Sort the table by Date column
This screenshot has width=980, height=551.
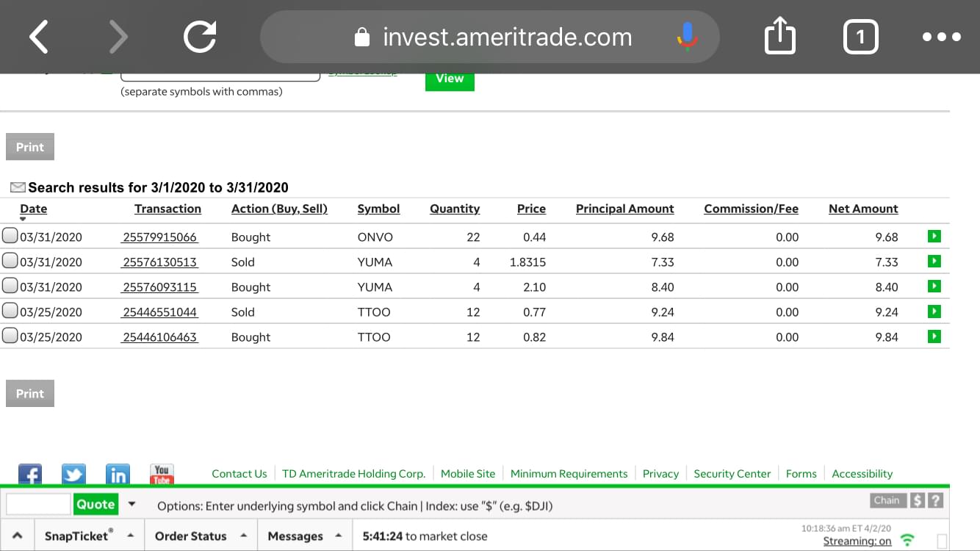pyautogui.click(x=33, y=209)
